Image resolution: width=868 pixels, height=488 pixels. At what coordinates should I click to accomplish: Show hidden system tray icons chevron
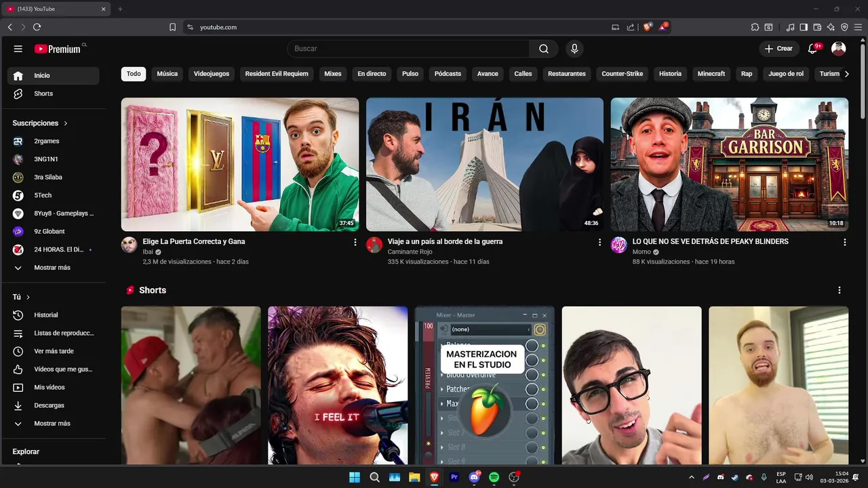pos(691,477)
